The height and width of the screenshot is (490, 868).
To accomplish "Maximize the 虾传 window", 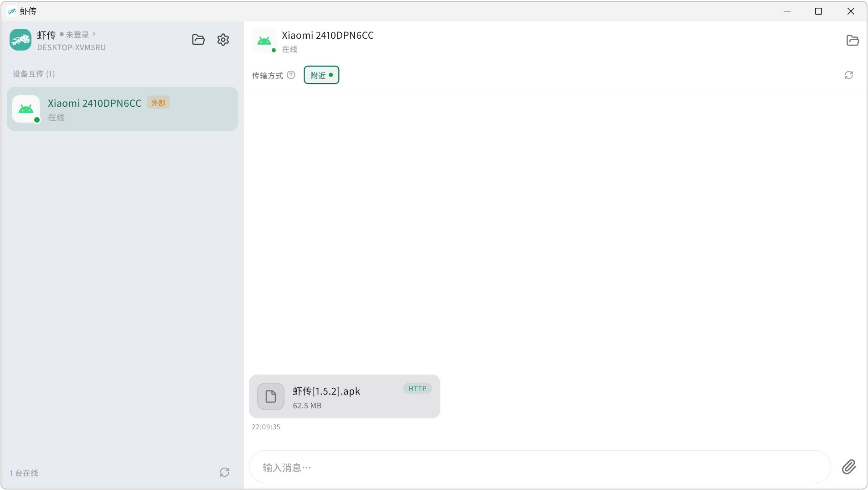I will click(818, 11).
